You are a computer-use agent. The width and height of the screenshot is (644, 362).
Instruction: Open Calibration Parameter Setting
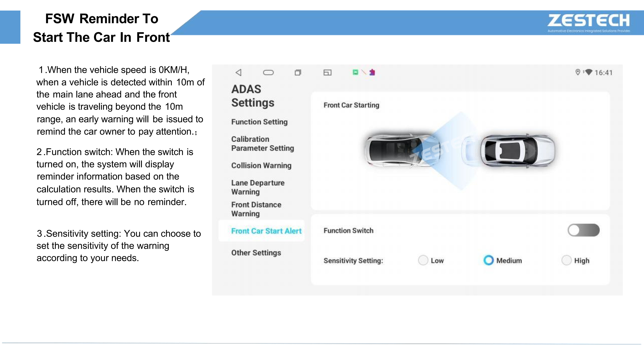[262, 144]
